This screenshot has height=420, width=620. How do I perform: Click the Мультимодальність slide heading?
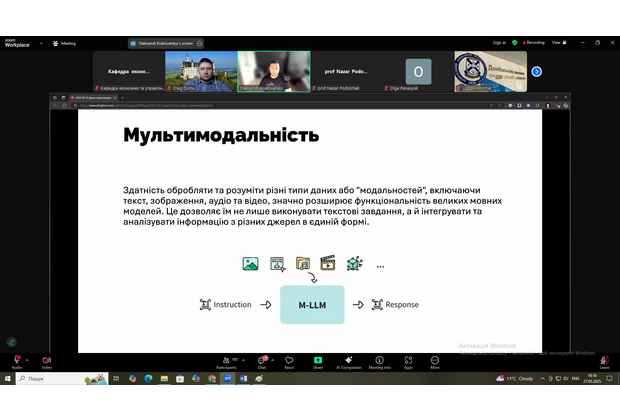pos(221,135)
